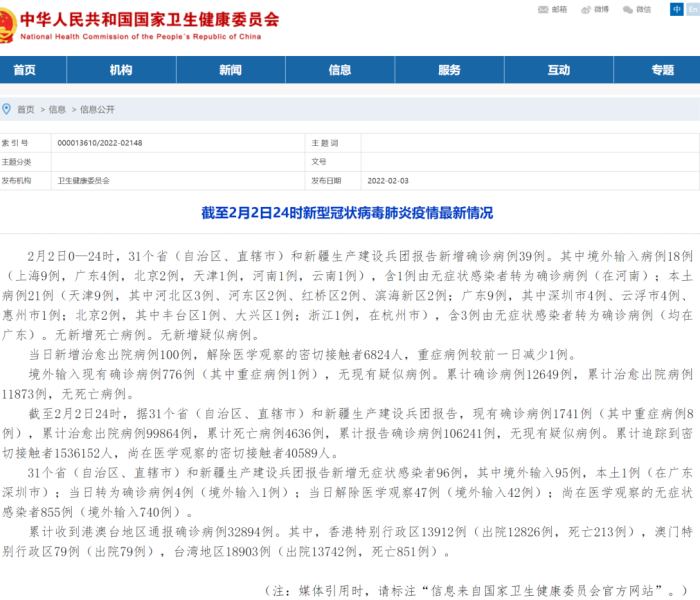This screenshot has width=700, height=600.
Task: Open the 机构 navigation tab
Action: click(x=121, y=70)
